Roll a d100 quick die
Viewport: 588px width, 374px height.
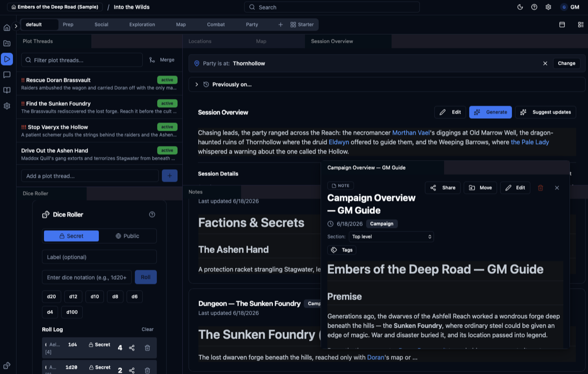point(72,312)
